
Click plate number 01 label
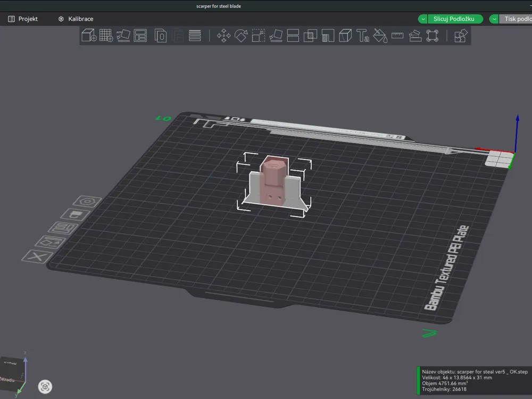pos(163,119)
